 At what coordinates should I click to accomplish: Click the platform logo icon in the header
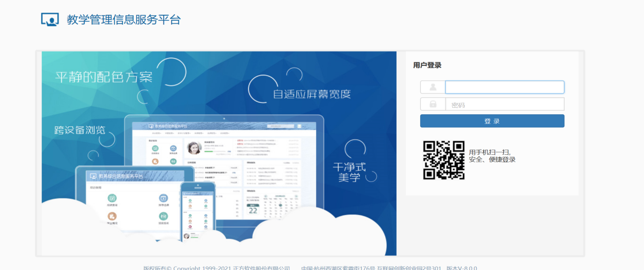tap(50, 19)
